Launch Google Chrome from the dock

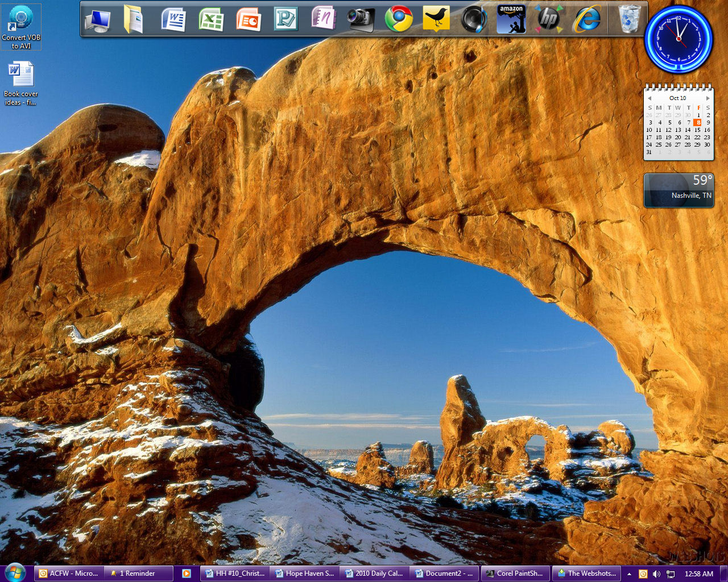point(398,19)
